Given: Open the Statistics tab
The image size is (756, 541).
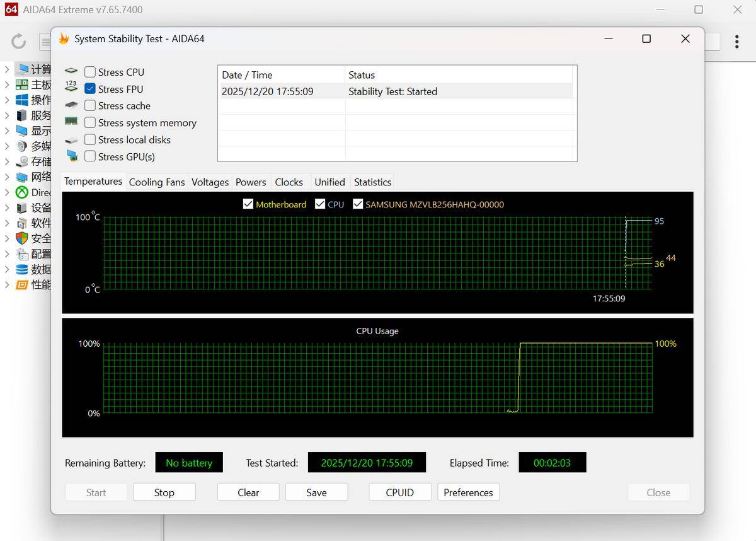Looking at the screenshot, I should tap(372, 182).
